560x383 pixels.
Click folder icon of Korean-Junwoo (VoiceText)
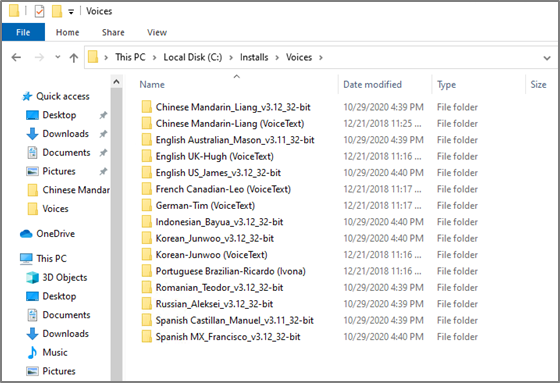[146, 255]
